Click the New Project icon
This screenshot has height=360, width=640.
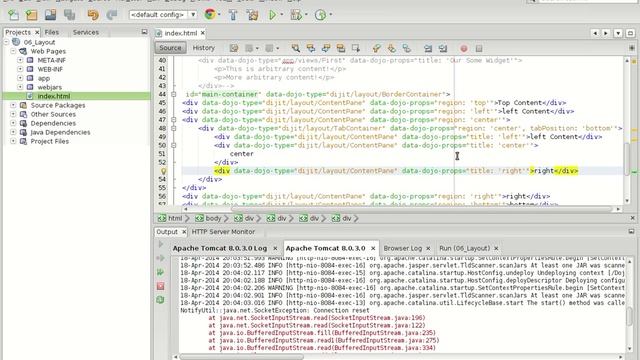[31, 15]
